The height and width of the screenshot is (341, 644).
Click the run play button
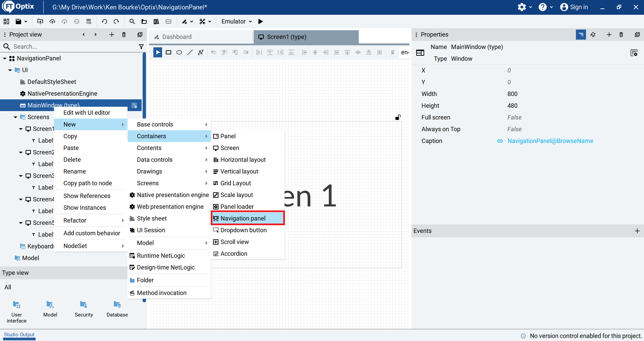pos(260,21)
